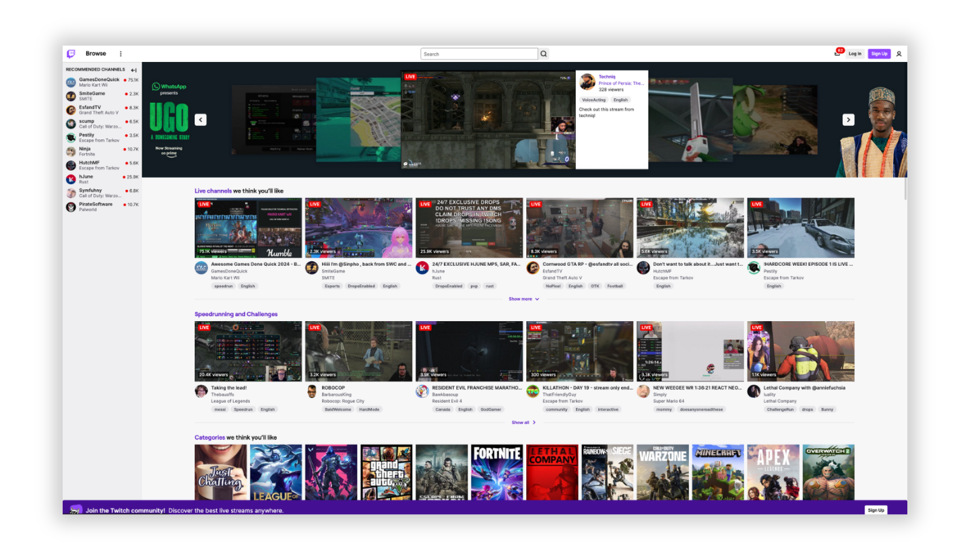Select Browse in the top navigation
This screenshot has height=560, width=970.
96,53
